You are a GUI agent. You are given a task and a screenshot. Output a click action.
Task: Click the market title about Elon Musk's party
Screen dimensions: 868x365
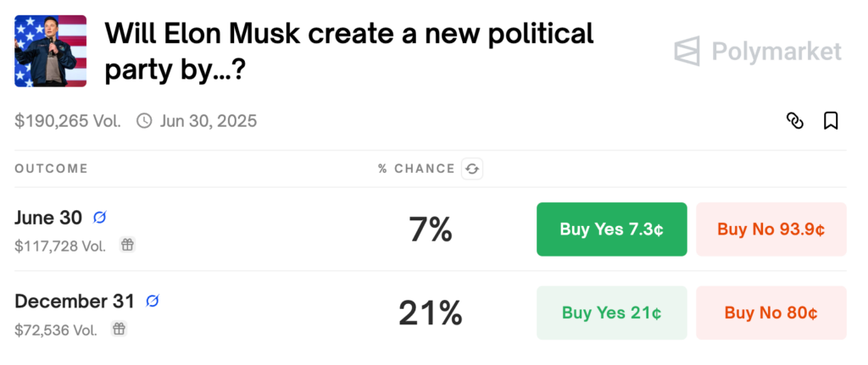click(349, 53)
